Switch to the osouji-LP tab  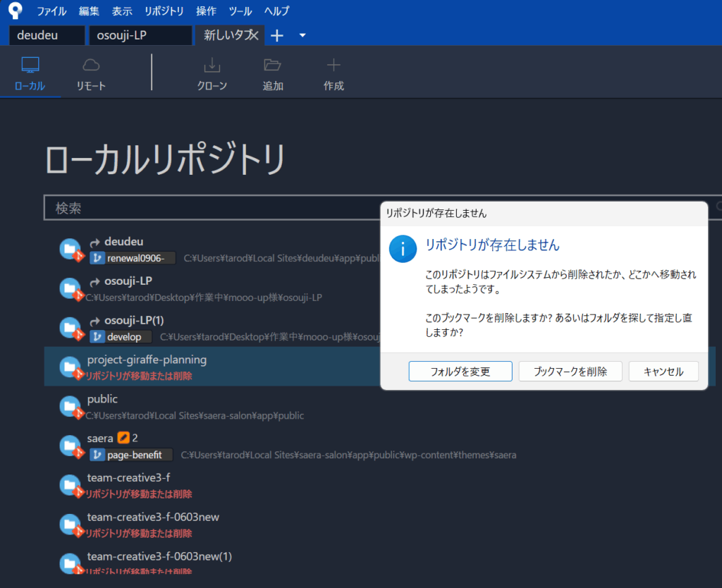(x=140, y=35)
